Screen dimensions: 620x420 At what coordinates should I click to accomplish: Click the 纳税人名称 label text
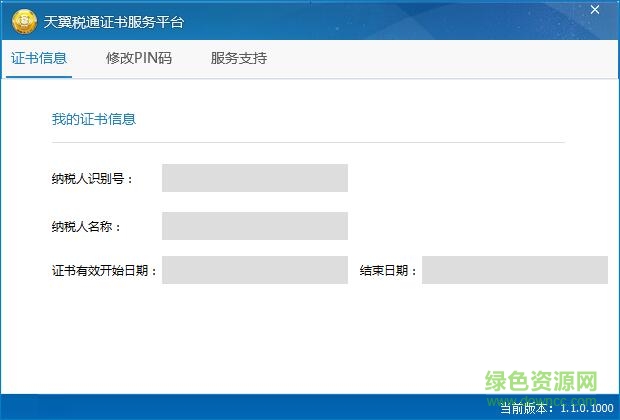point(87,227)
